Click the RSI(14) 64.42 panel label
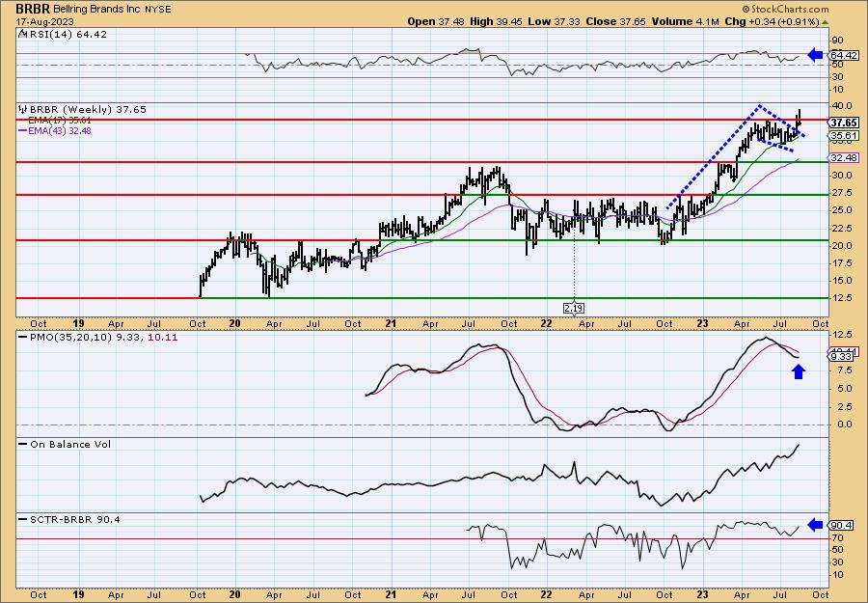 coord(68,34)
